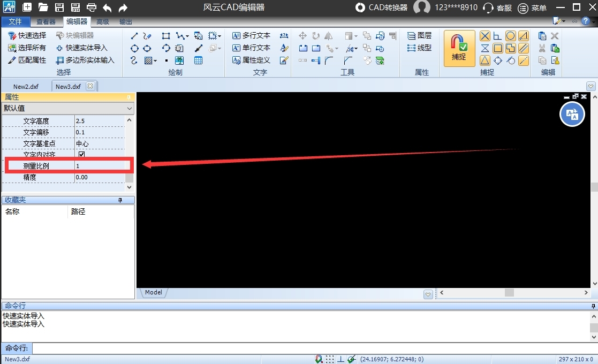Expand the hatch tool dropdown arrow
598x364 pixels.
(155, 61)
